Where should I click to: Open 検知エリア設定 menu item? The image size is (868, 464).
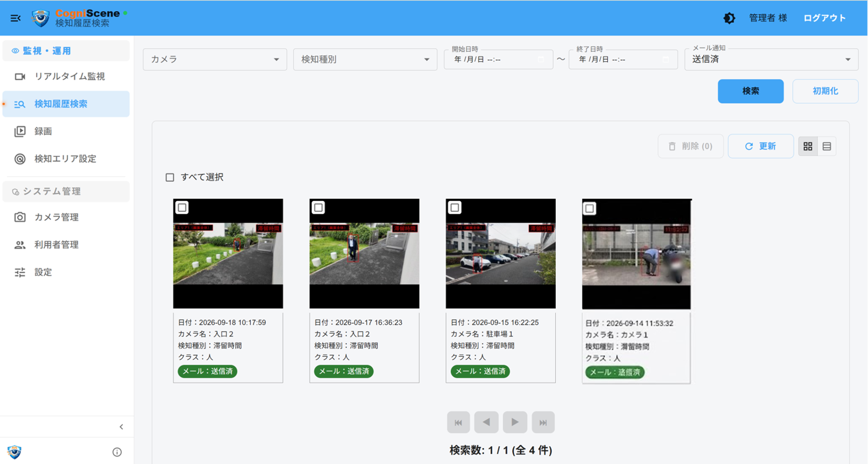(66, 159)
